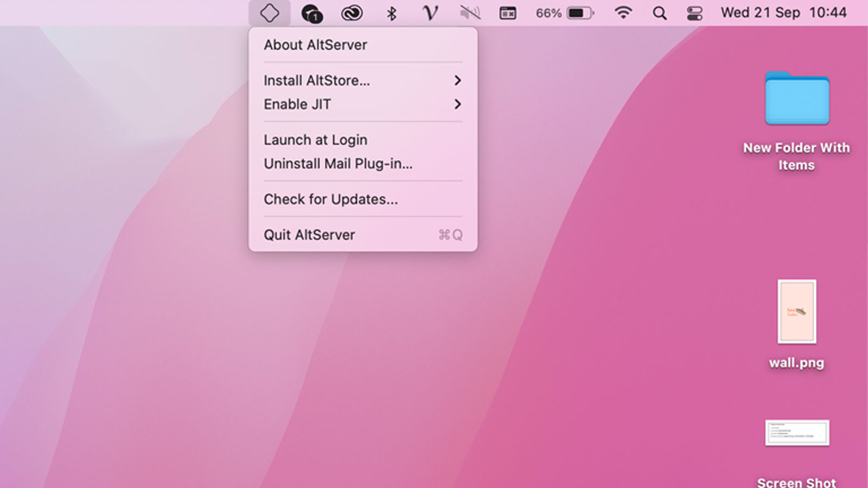Image resolution: width=868 pixels, height=488 pixels.
Task: Expand the Install AltStore submenu arrow
Action: click(458, 80)
